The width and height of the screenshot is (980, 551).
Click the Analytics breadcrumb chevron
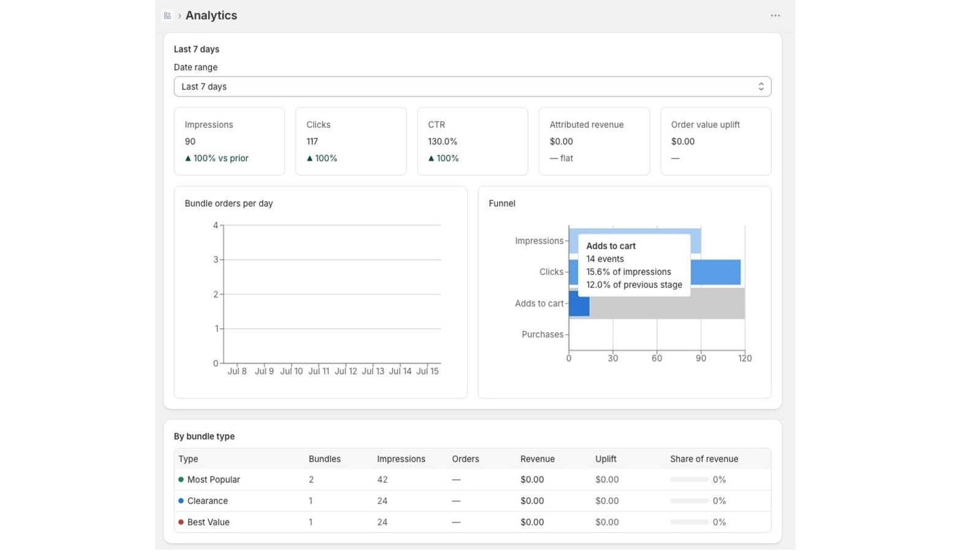(x=179, y=16)
